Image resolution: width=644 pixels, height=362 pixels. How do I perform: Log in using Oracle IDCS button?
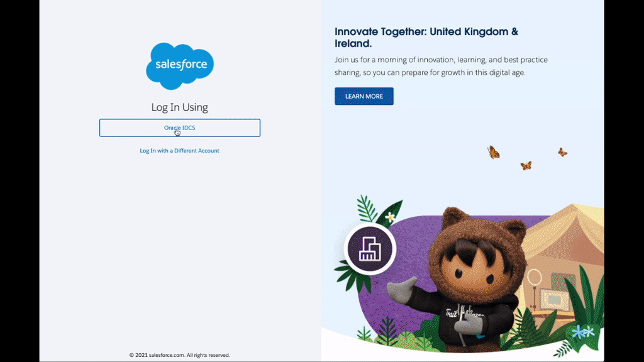(x=179, y=128)
